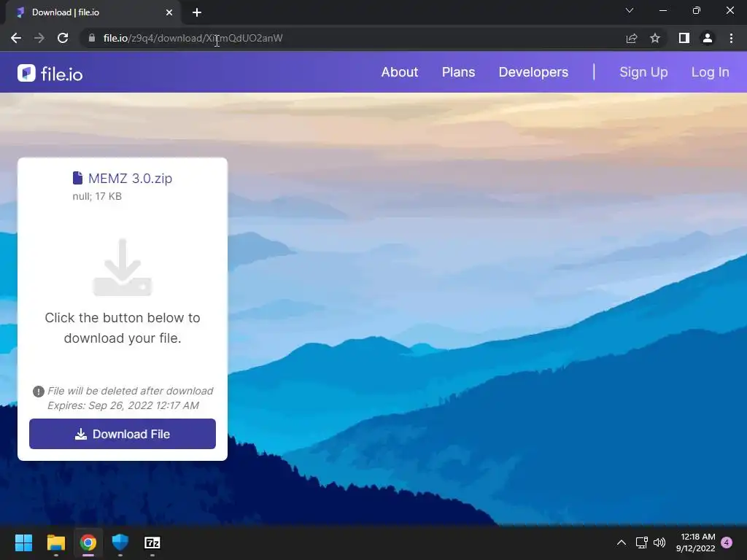Click the large gray download graphic
Viewport: 747px width, 560px height.
point(123,267)
